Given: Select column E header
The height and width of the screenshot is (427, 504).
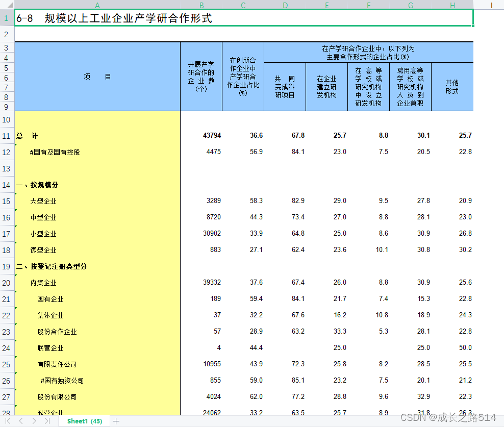Looking at the screenshot, I should point(326,5).
